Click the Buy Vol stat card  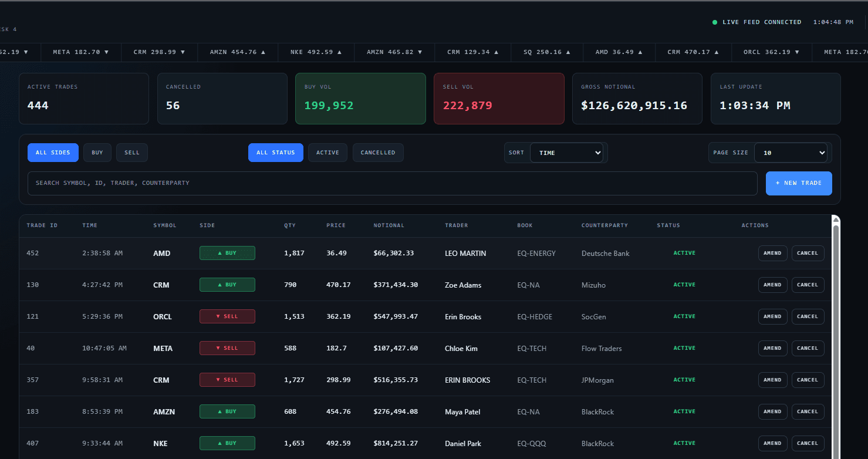point(360,99)
